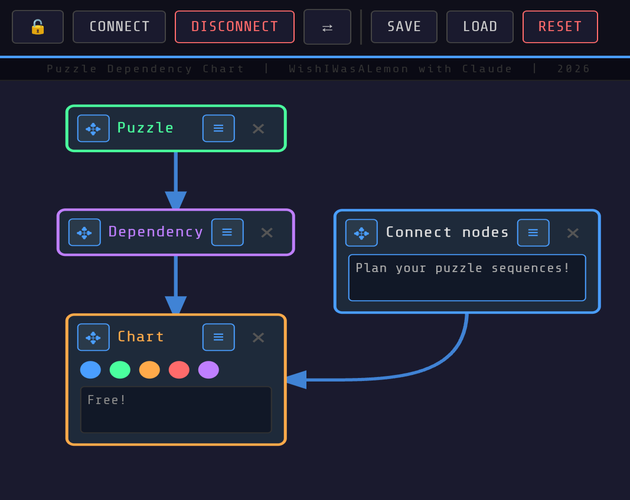
Task: Toggle the menu icon on Chart node
Action: tap(219, 337)
